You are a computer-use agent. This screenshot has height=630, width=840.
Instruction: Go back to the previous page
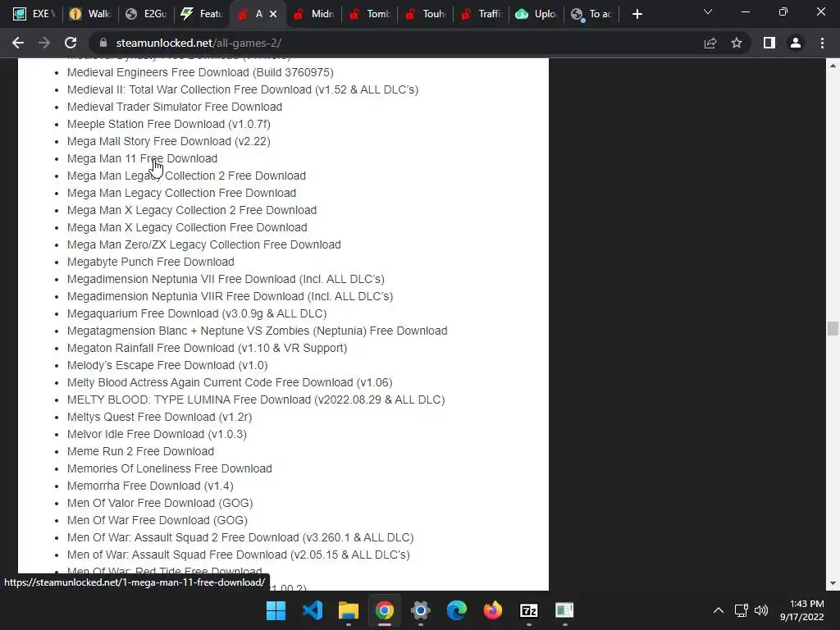click(x=18, y=43)
